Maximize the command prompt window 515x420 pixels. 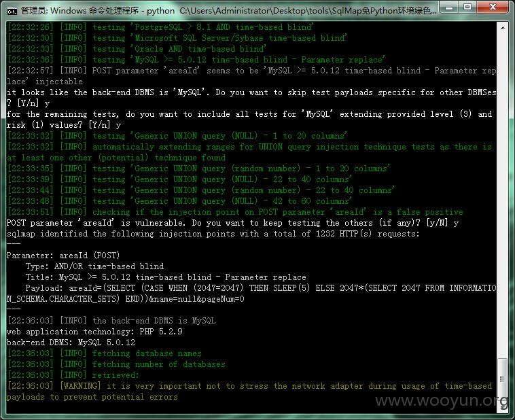[x=467, y=7]
